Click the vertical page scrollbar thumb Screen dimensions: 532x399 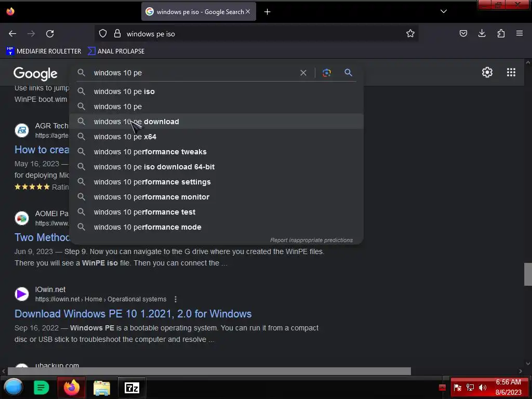pos(528,274)
